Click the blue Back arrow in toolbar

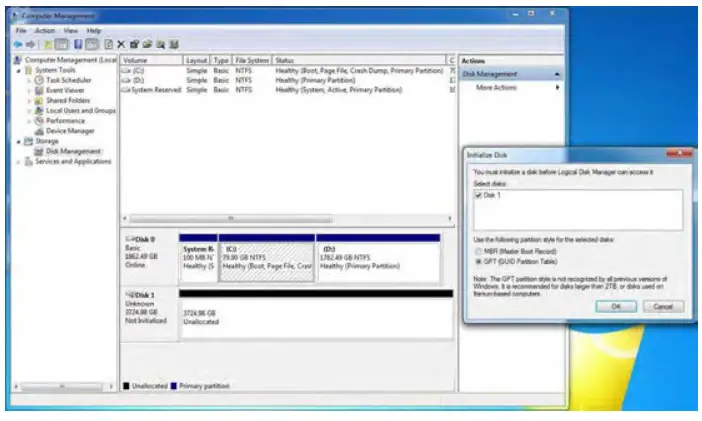[18, 44]
